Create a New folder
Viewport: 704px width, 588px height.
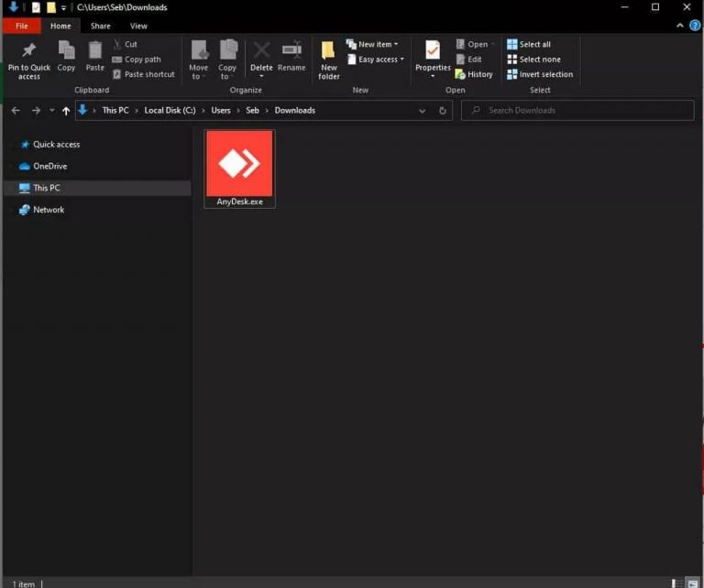tap(329, 60)
